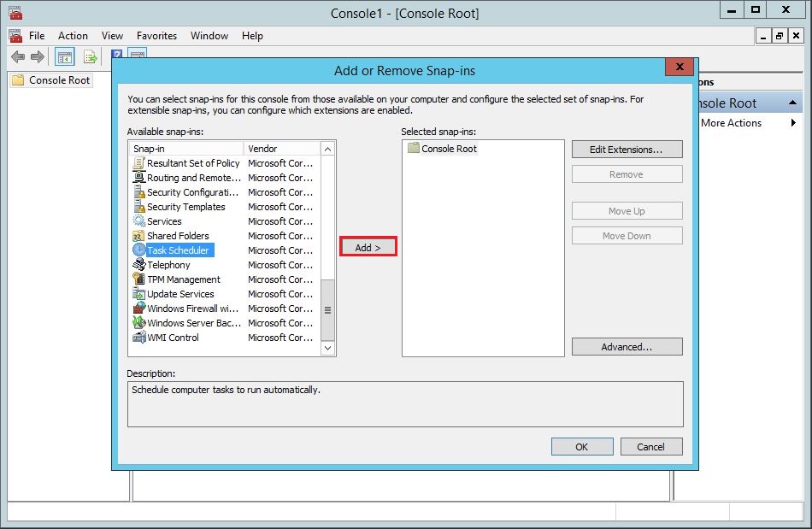Click the scroll down arrow of the snap-in list
This screenshot has width=812, height=529.
click(x=328, y=348)
